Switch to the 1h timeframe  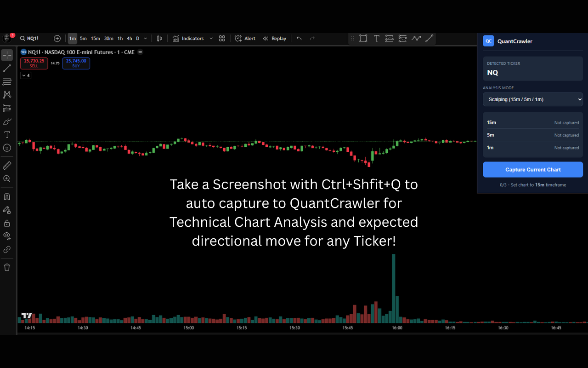[x=120, y=39]
